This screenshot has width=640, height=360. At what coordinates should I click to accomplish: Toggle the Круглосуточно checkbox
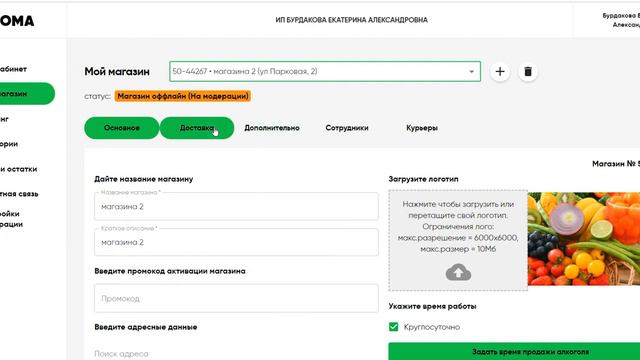point(393,327)
